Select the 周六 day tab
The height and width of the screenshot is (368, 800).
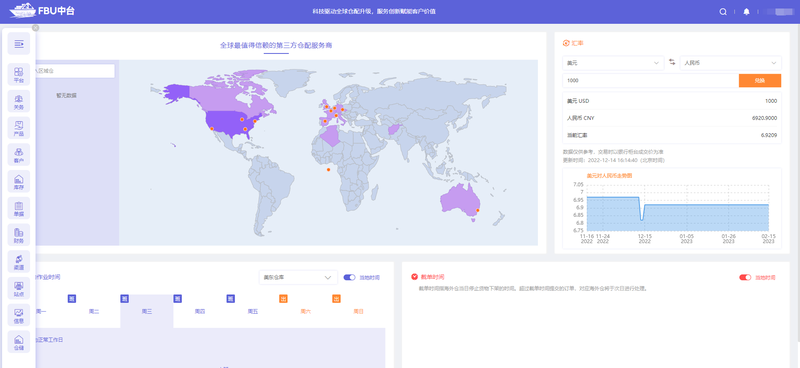pyautogui.click(x=306, y=311)
